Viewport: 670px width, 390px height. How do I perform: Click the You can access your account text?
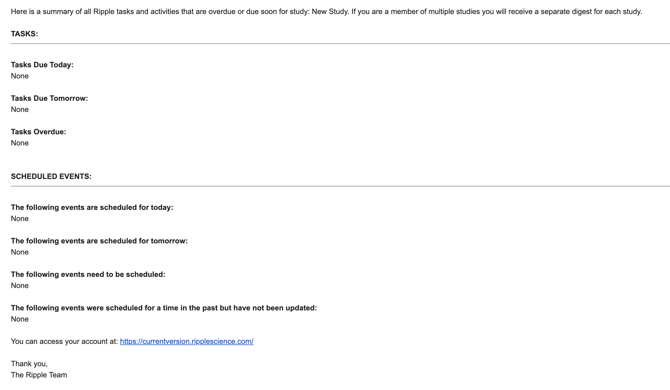point(64,341)
